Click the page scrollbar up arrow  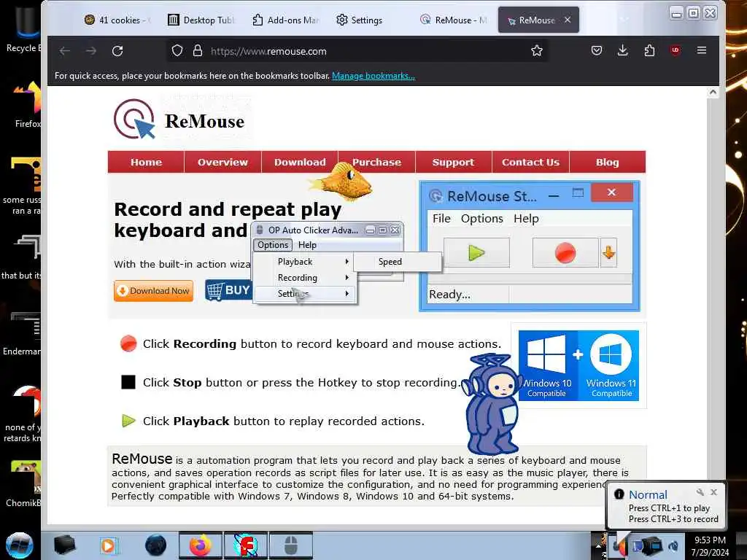[x=713, y=92]
